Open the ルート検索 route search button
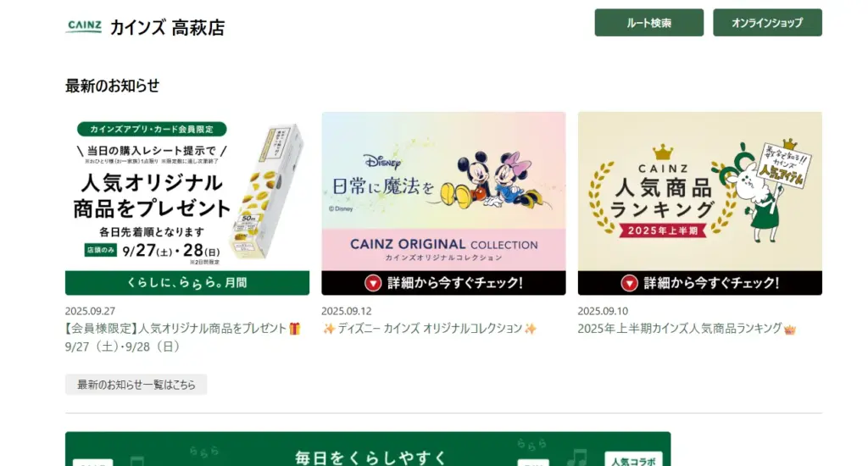The height and width of the screenshot is (466, 868). [648, 23]
